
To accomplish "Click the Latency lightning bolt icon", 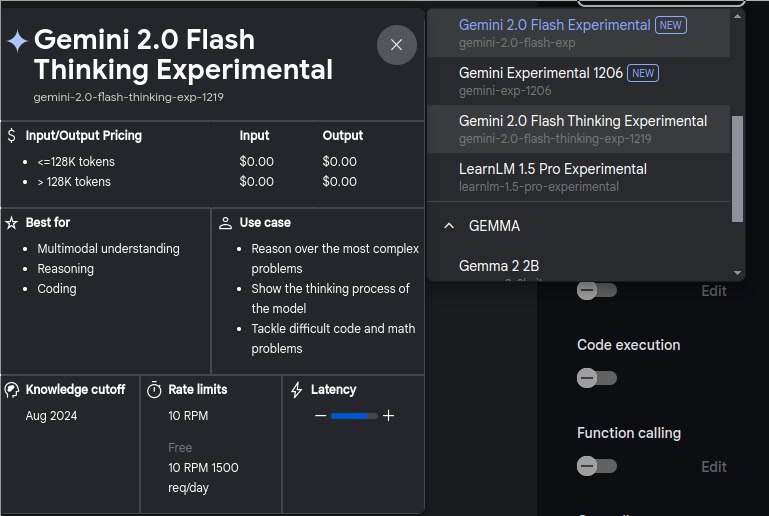I will [297, 389].
